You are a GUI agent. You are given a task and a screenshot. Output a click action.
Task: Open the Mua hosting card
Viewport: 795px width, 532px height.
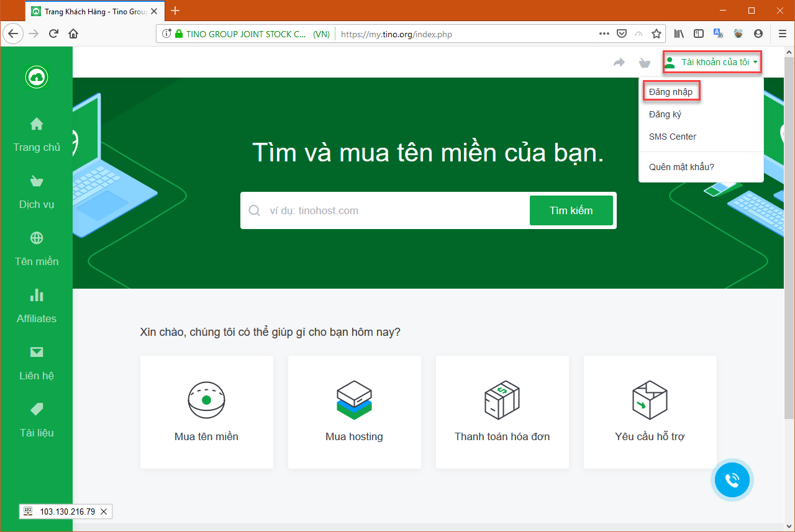[355, 412]
